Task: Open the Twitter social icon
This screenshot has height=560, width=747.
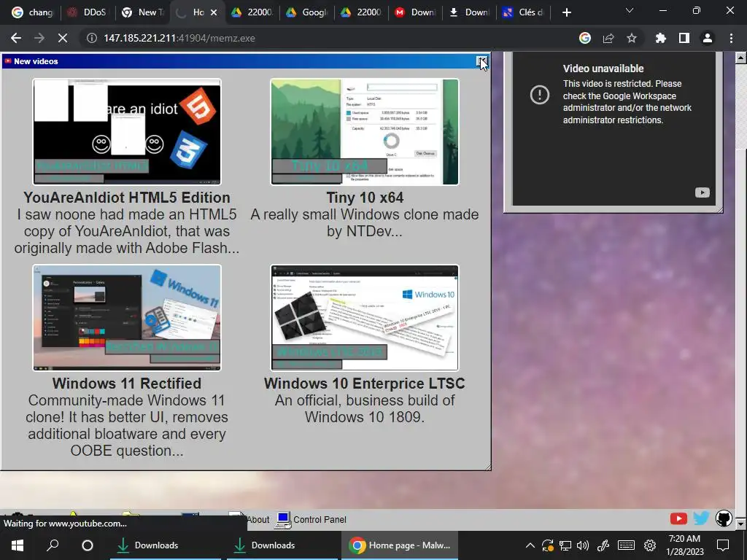Action: click(x=701, y=518)
